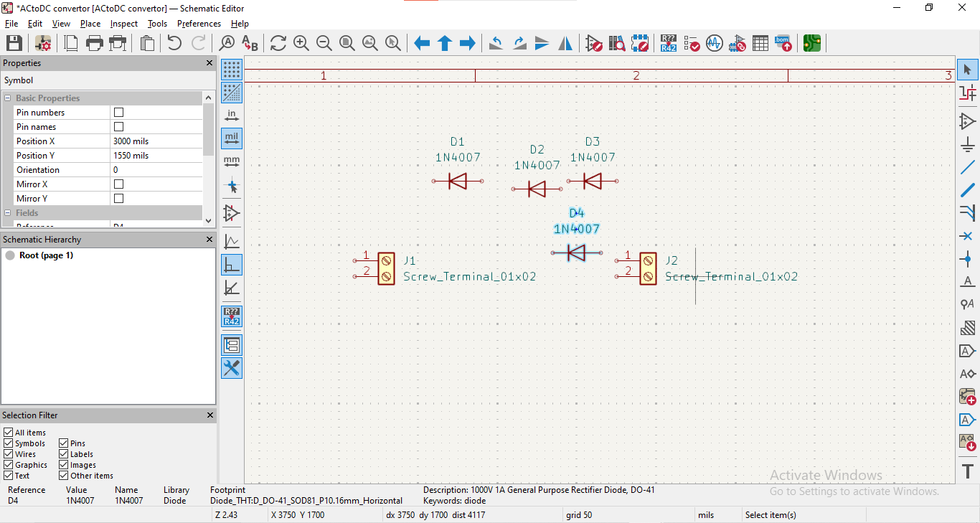980x523 pixels.
Task: Select the Add Symbol tool
Action: (x=968, y=121)
